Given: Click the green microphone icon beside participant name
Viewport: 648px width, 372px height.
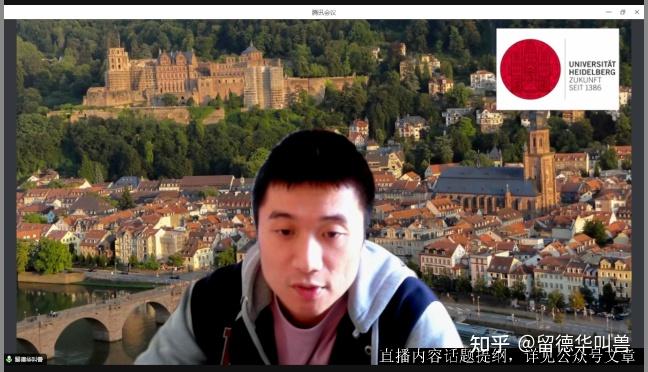Looking at the screenshot, I should tap(9, 359).
